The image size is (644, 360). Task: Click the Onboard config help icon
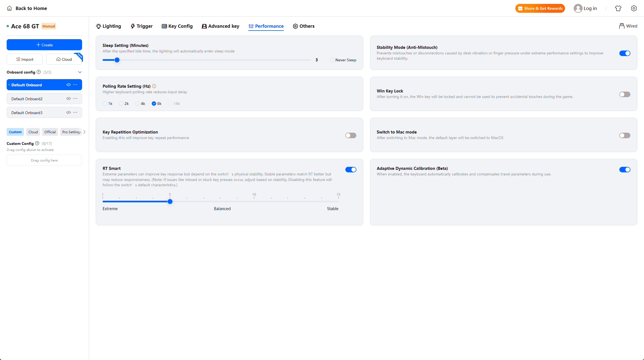pos(39,72)
